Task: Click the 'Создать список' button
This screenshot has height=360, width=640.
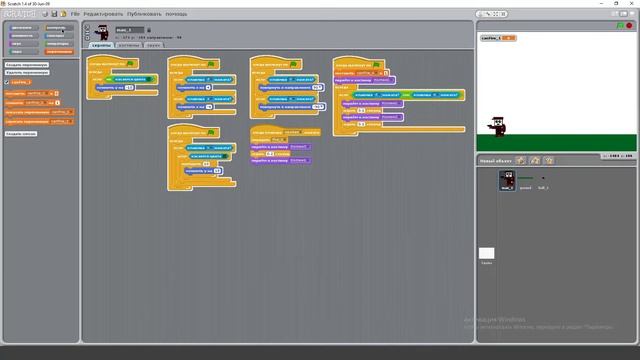Action: point(21,134)
